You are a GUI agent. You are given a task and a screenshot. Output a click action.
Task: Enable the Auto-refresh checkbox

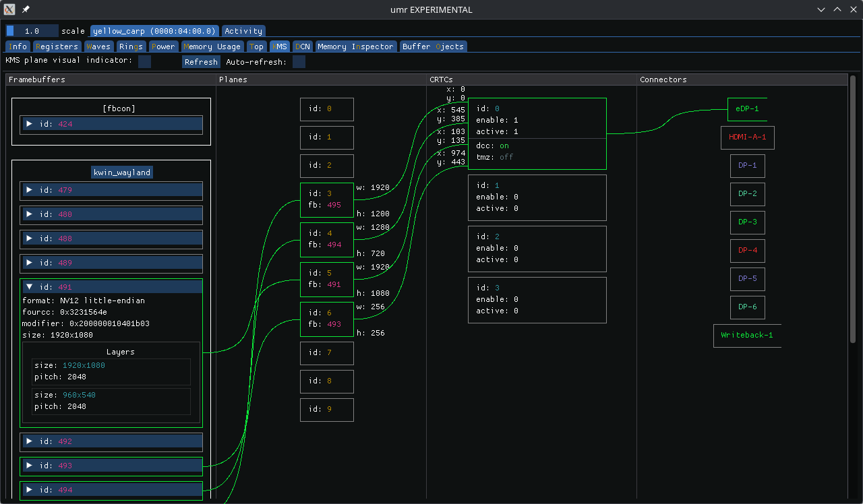[x=298, y=61]
